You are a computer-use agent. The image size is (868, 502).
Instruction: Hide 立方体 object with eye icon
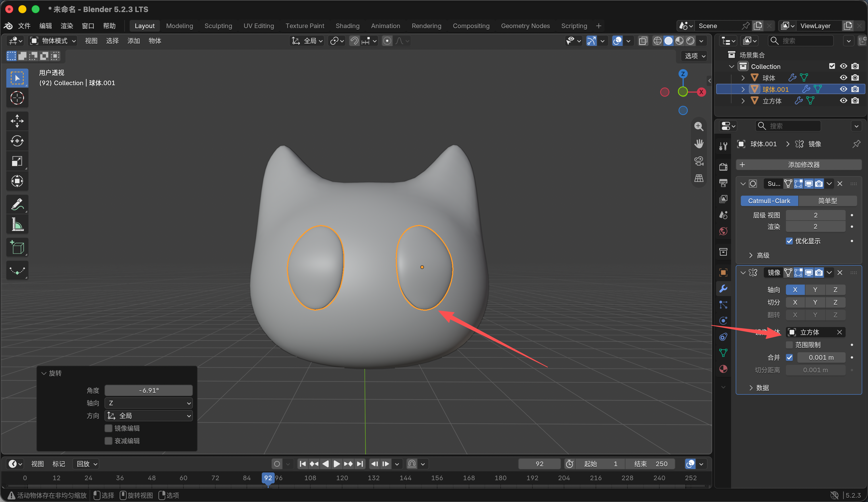843,100
